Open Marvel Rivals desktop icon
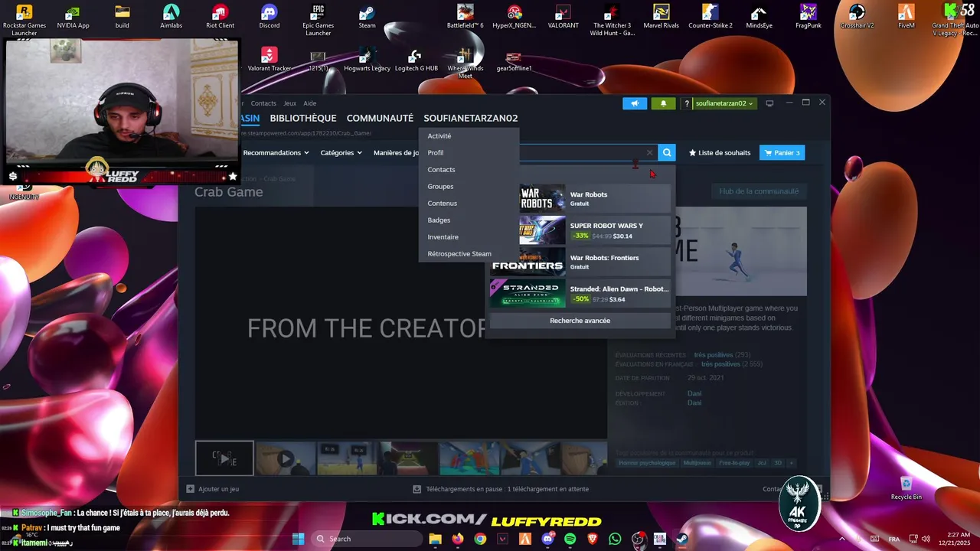Image resolution: width=980 pixels, height=551 pixels. tap(661, 17)
